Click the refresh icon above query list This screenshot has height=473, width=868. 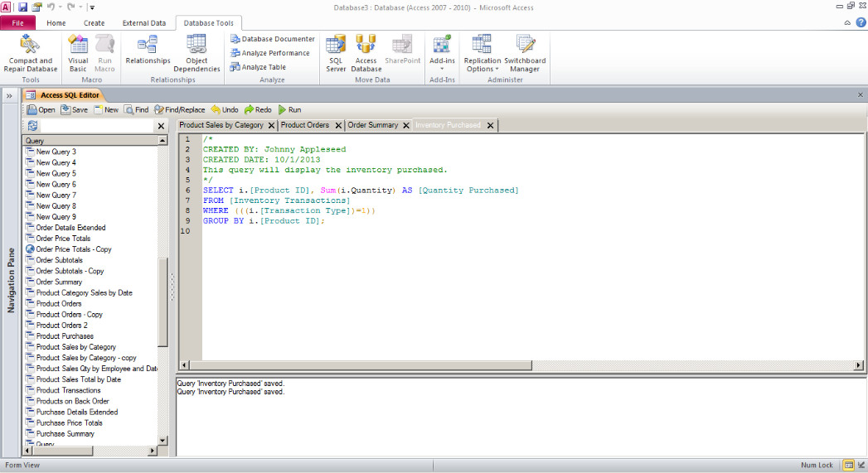[32, 126]
